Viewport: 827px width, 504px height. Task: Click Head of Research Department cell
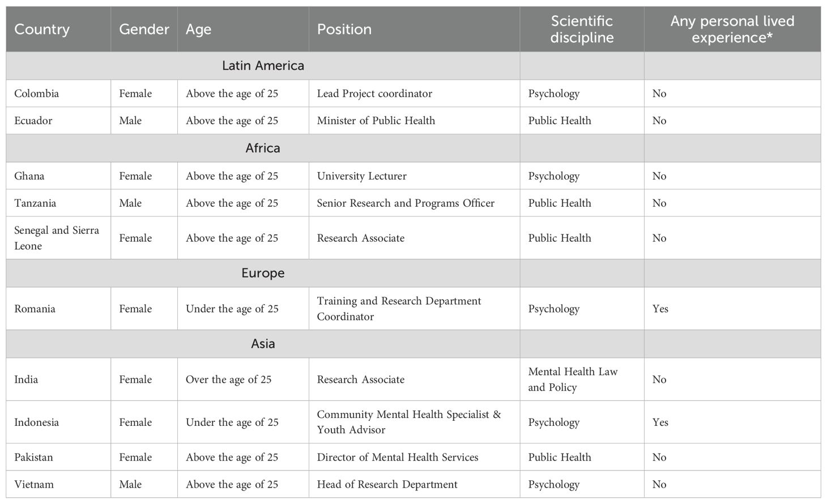click(x=387, y=484)
